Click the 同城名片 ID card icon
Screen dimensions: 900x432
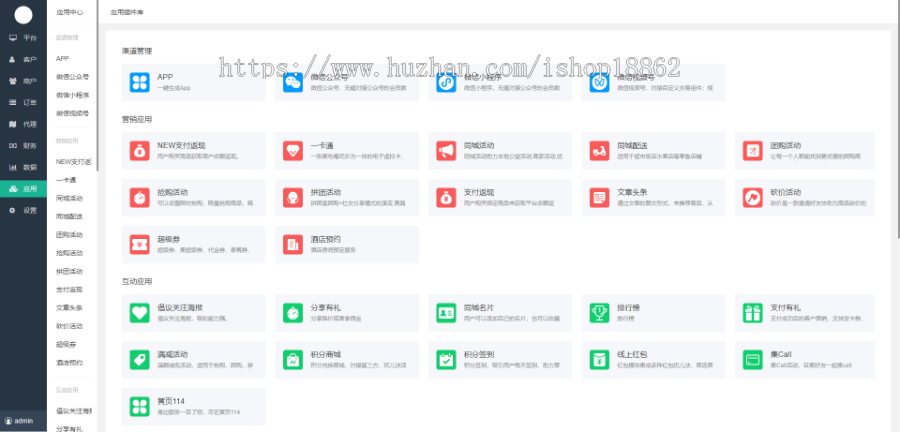(x=446, y=313)
